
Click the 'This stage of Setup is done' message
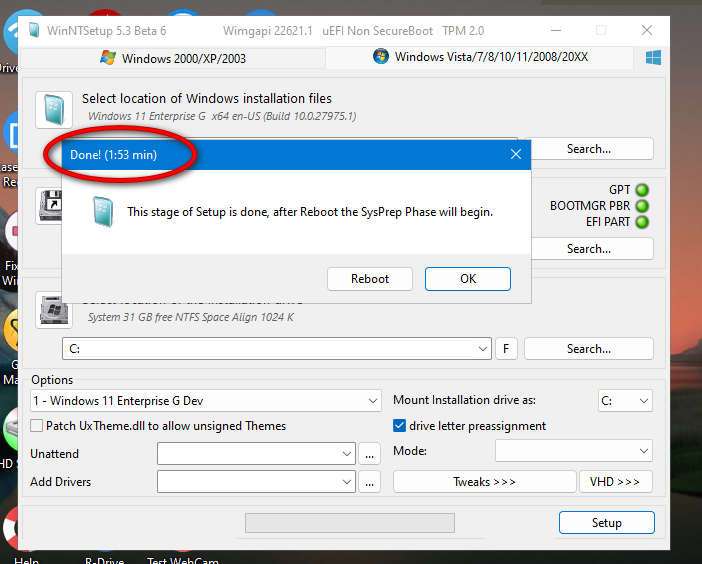tap(310, 212)
